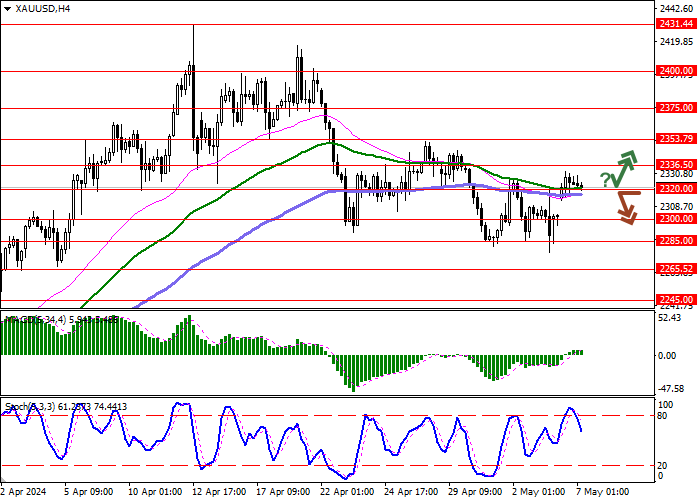Click the 80 value on Stochastic scale
The height and width of the screenshot is (500, 700).
pos(663,416)
